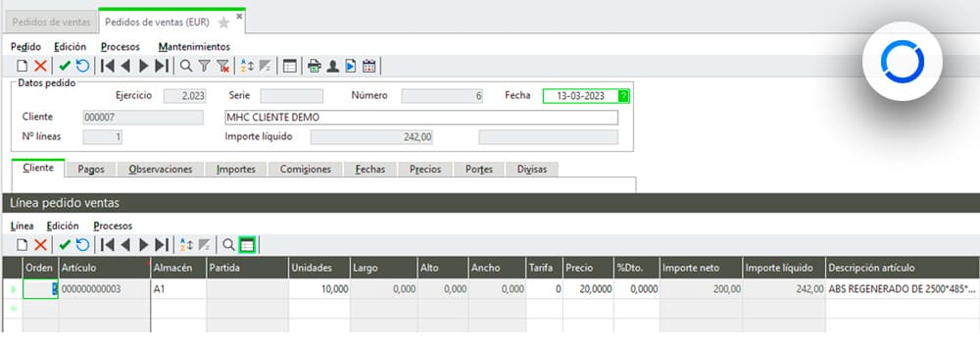Viewport: 980px width, 353px height.
Task: Switch to the inactive Pedidos de ventas tab
Action: pos(51,23)
